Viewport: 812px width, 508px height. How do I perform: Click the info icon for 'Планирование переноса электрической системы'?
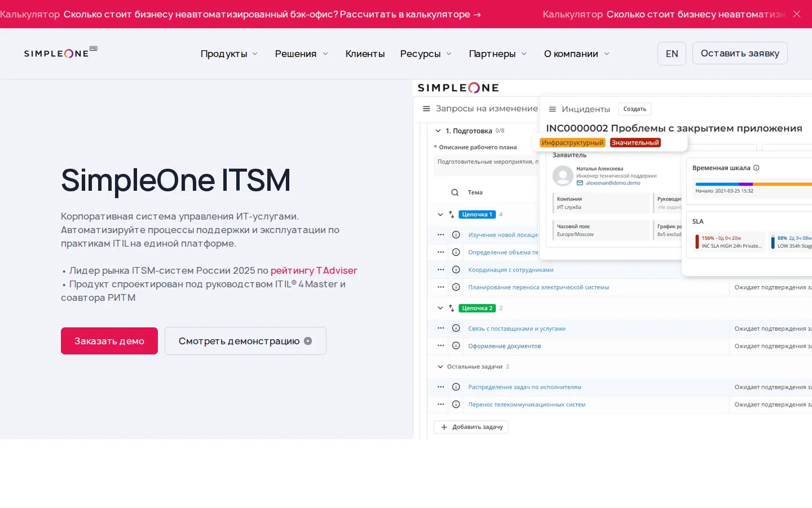[456, 287]
